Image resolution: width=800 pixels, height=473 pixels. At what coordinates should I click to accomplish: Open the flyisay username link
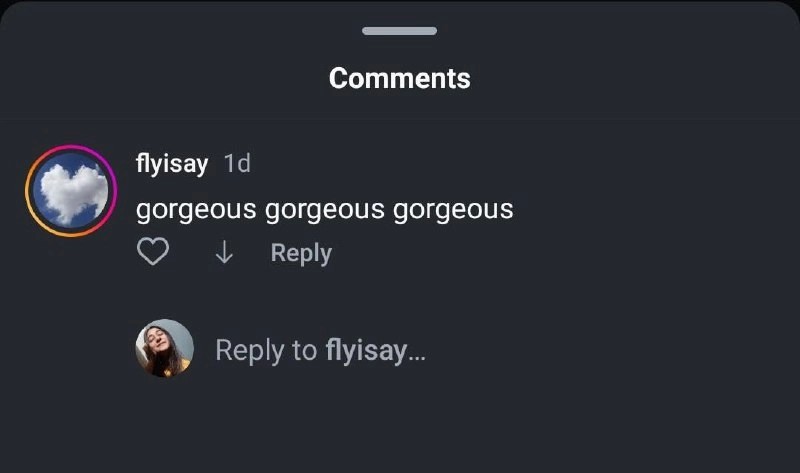tap(172, 164)
